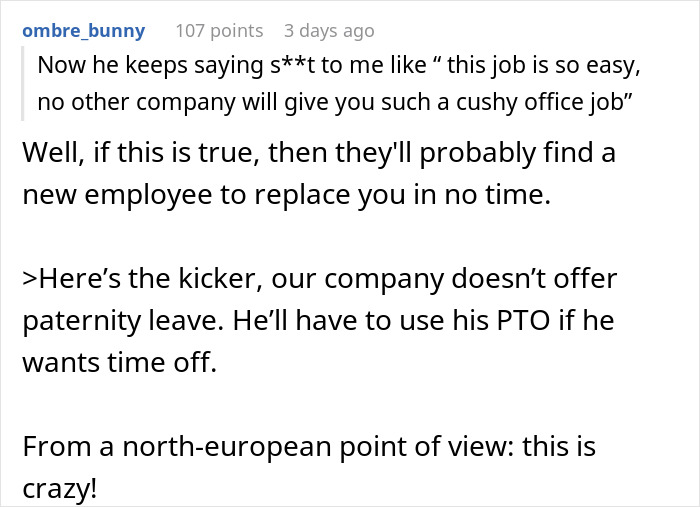Click the line 'new employee to replace you'

(x=286, y=196)
